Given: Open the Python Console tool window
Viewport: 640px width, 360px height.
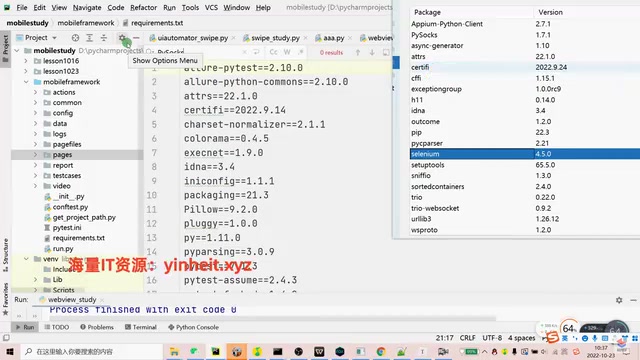Looking at the screenshot, I should pyautogui.click(x=193, y=327).
